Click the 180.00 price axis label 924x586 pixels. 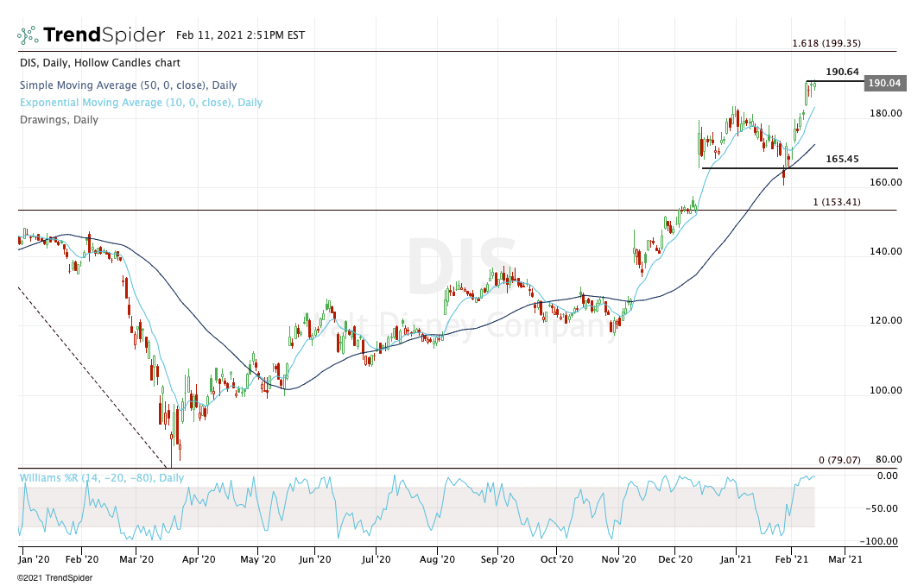click(x=886, y=113)
